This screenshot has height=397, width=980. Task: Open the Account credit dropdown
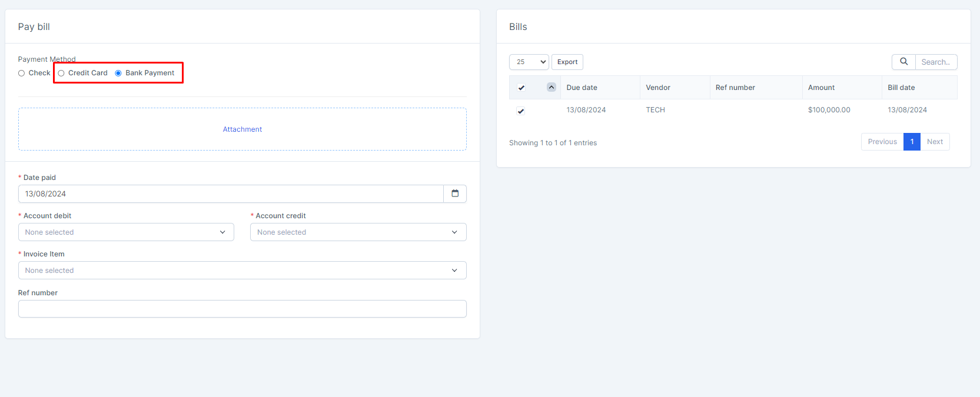(358, 232)
